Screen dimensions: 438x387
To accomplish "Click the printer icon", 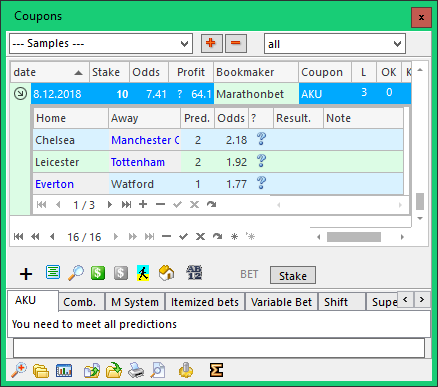I will pos(136,370).
